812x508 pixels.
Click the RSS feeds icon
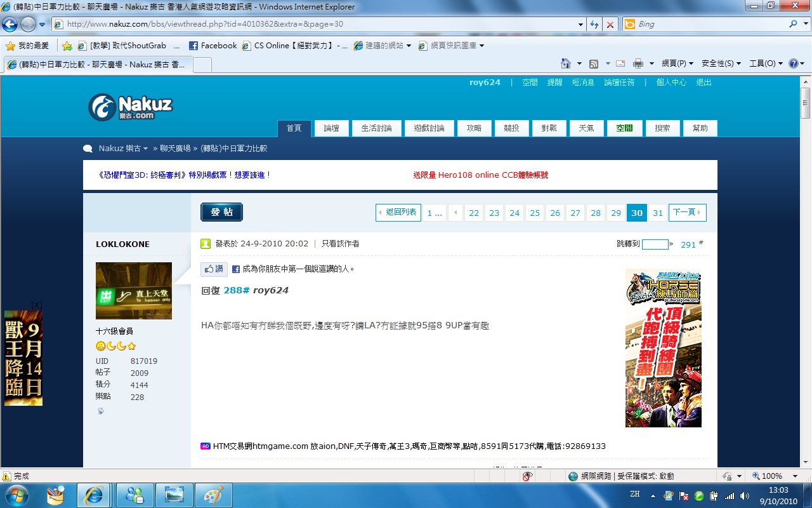pos(594,63)
